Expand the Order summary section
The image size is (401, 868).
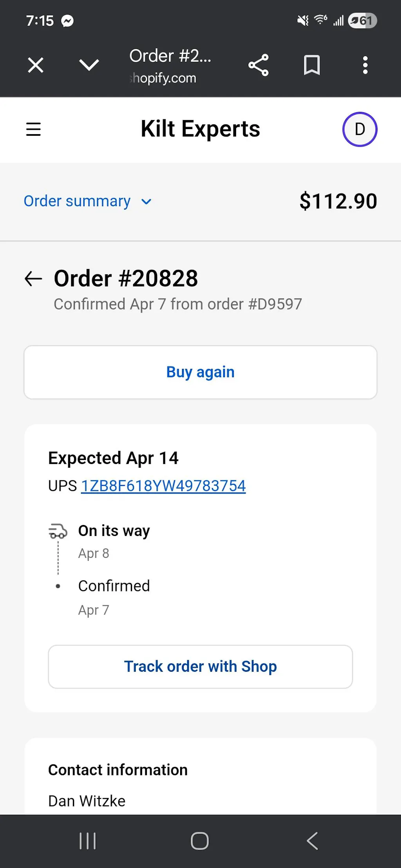point(77,201)
